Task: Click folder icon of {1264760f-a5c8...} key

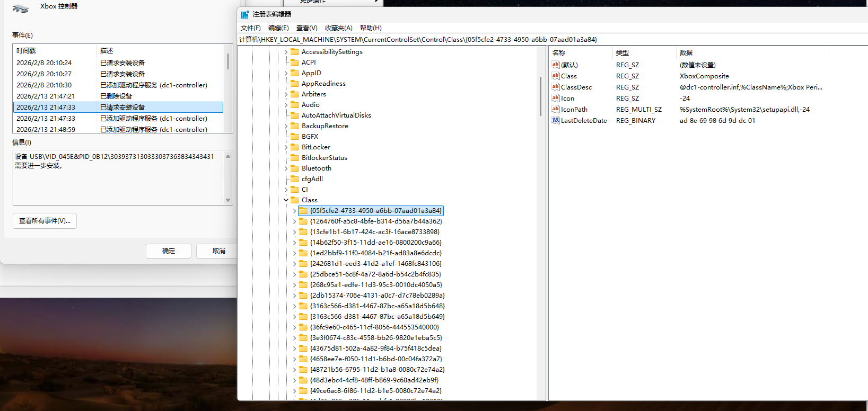Action: pos(303,221)
